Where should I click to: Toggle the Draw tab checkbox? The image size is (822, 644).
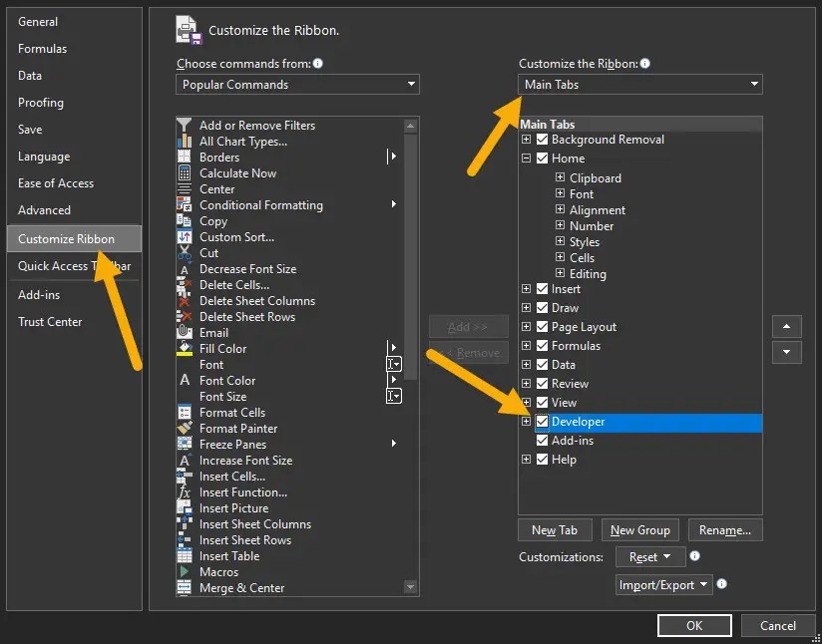tap(543, 308)
